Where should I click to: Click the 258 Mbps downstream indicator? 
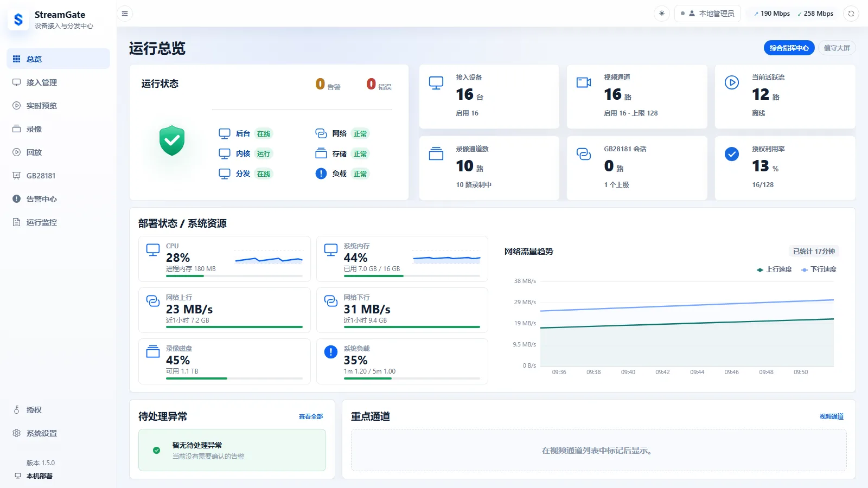815,14
